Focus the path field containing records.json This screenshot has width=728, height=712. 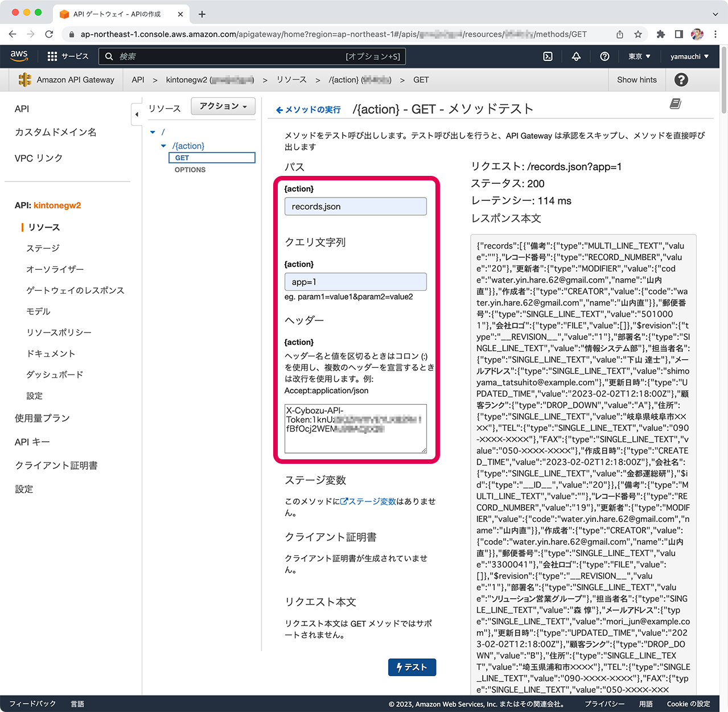pos(356,207)
